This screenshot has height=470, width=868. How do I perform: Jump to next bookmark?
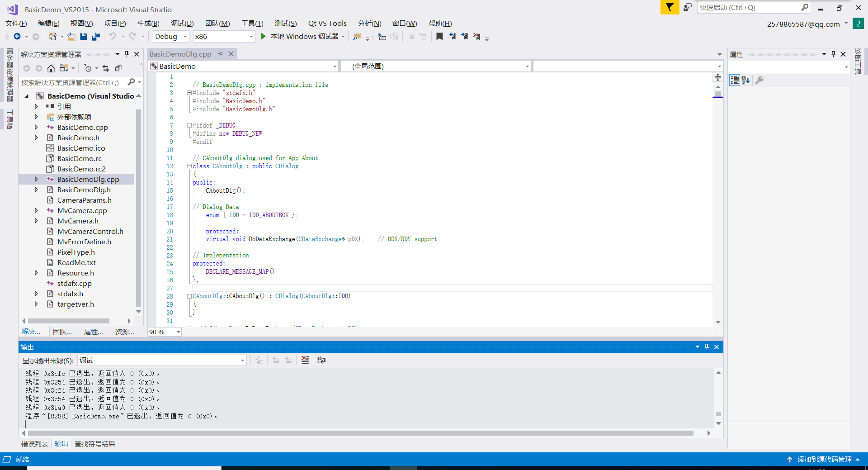pos(464,36)
